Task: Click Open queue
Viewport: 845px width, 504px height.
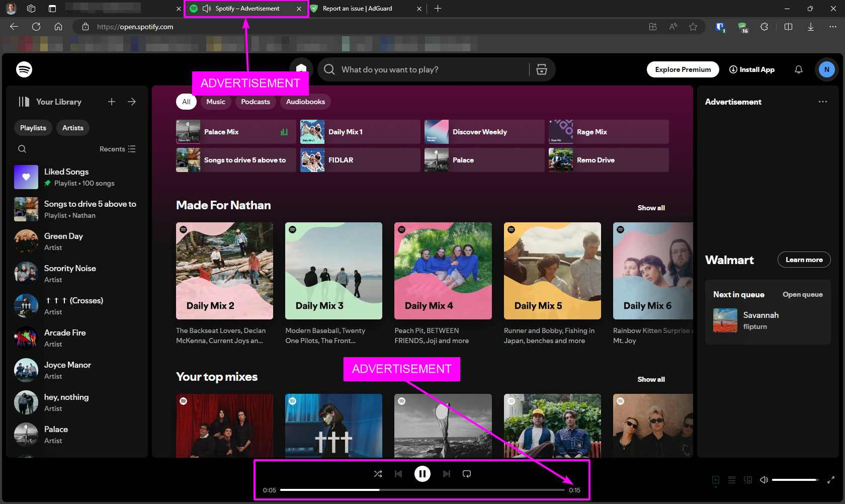Action: pos(803,294)
